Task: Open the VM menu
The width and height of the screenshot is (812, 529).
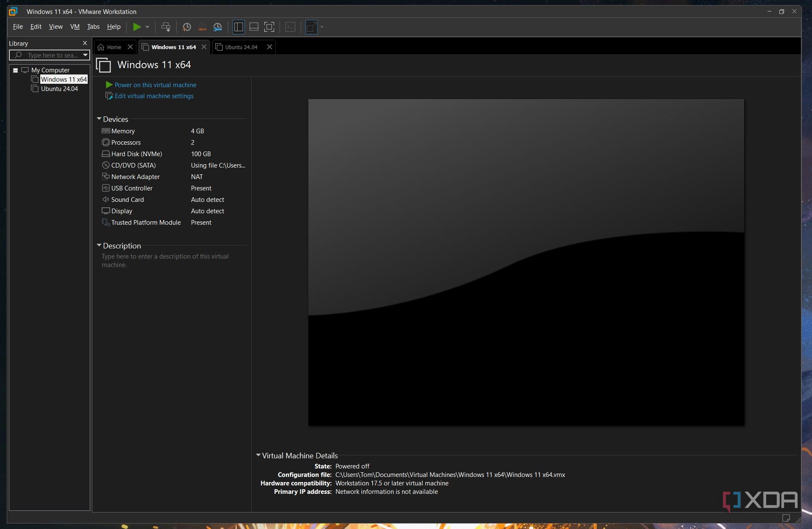Action: coord(75,27)
